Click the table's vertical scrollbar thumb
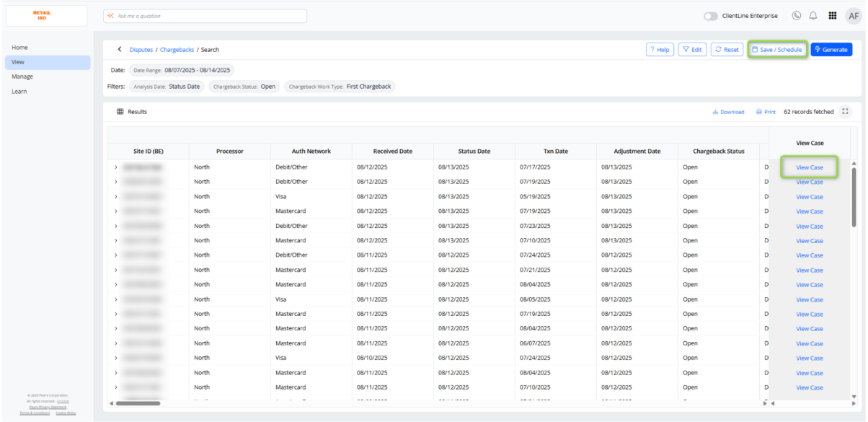Viewport: 868px width, 422px height. (855, 196)
